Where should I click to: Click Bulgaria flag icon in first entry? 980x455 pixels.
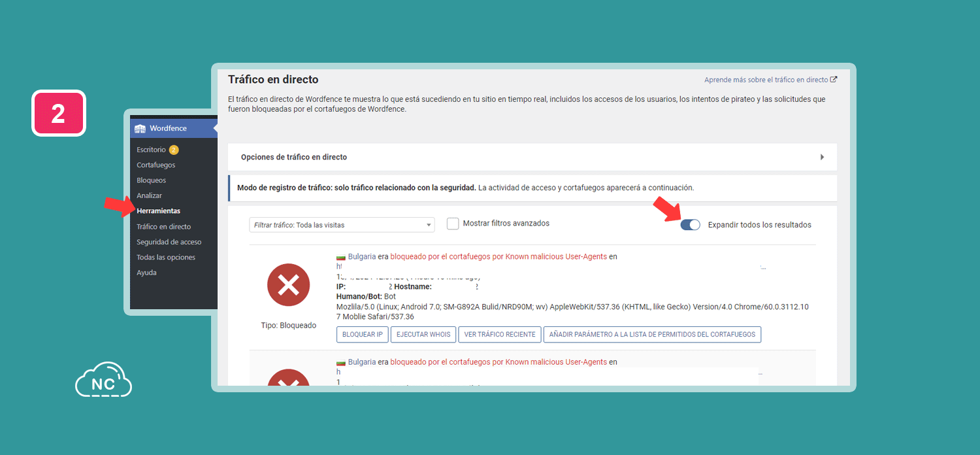tap(341, 257)
